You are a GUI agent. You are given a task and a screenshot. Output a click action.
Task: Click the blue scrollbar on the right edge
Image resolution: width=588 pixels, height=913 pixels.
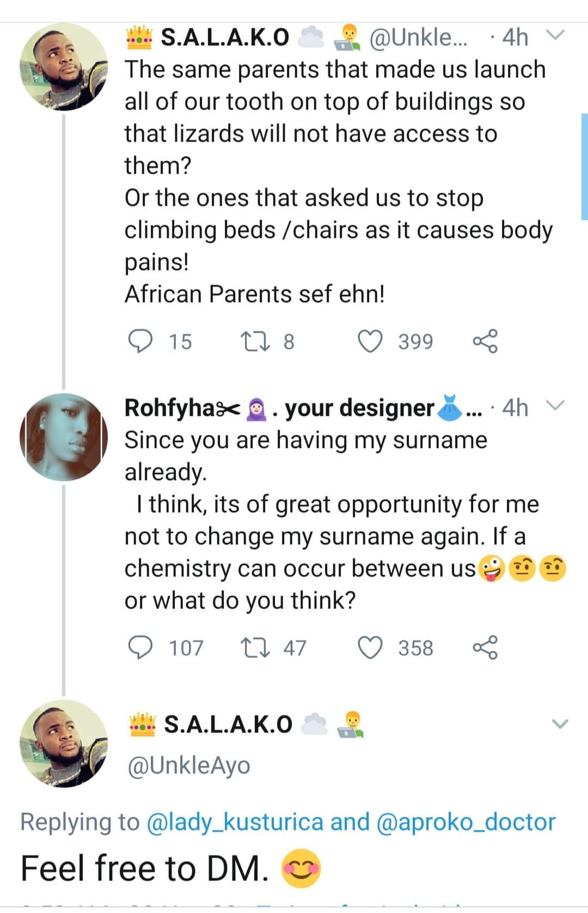pyautogui.click(x=584, y=166)
